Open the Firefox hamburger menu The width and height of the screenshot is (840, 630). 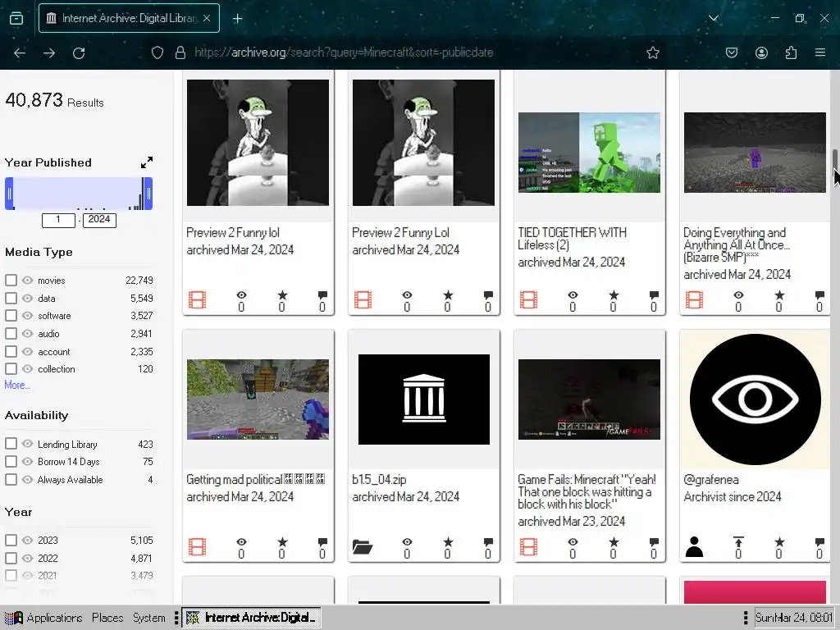[819, 52]
